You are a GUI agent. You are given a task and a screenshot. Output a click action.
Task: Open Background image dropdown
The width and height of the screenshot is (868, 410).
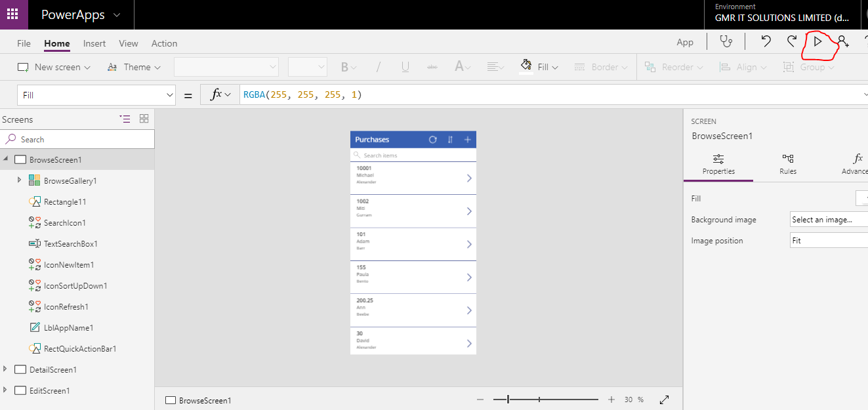click(x=829, y=220)
